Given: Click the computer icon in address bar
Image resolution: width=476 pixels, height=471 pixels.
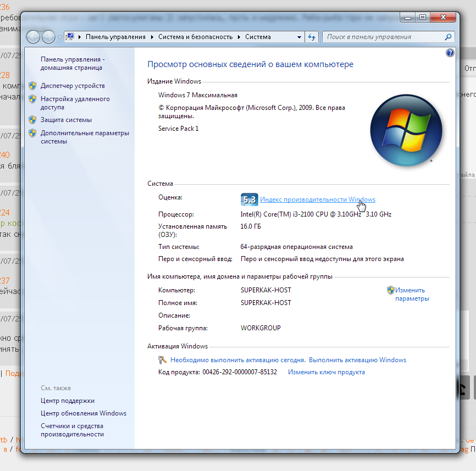Looking at the screenshot, I should pos(70,37).
